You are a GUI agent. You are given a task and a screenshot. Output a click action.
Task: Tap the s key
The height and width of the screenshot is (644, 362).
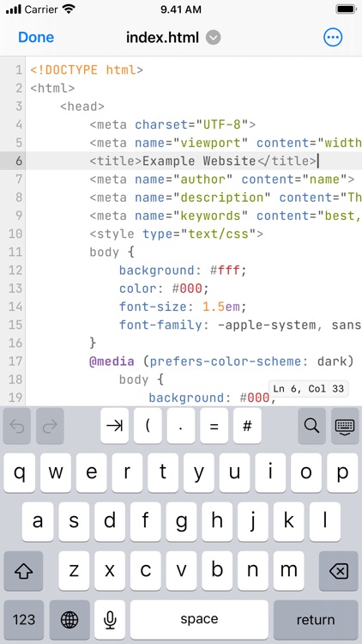click(x=74, y=521)
